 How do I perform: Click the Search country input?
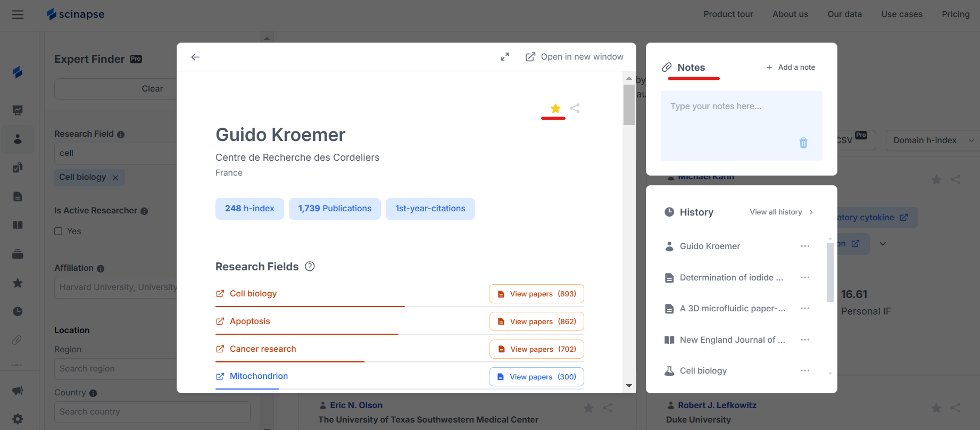pos(152,412)
